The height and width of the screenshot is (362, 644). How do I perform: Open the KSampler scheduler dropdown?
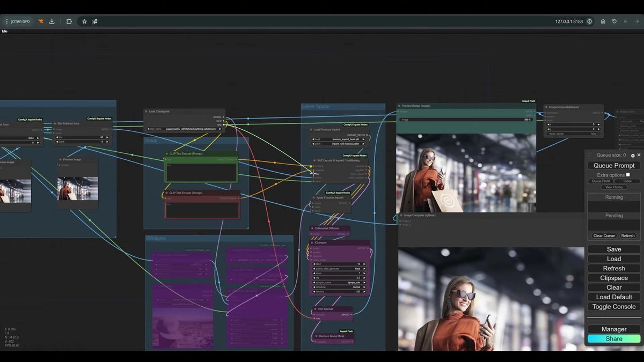339,287
